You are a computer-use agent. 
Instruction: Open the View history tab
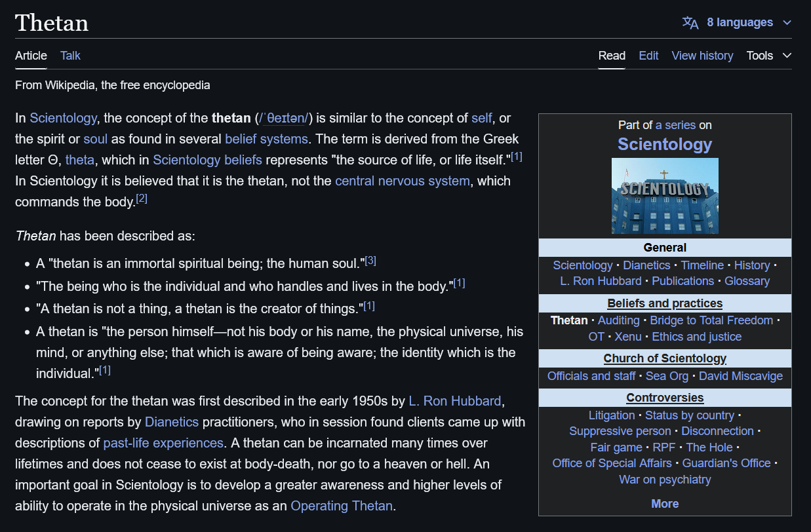click(x=702, y=56)
